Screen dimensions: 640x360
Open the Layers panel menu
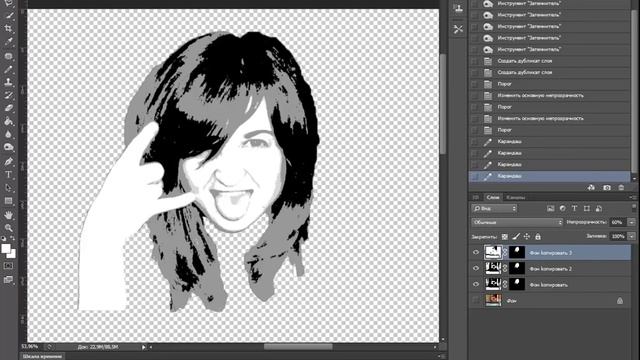633,197
